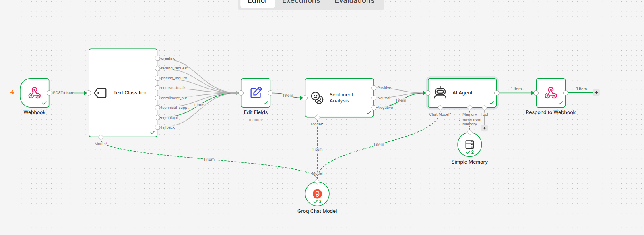The image size is (644, 235).
Task: Open the AI Agent robot icon
Action: [x=440, y=93]
